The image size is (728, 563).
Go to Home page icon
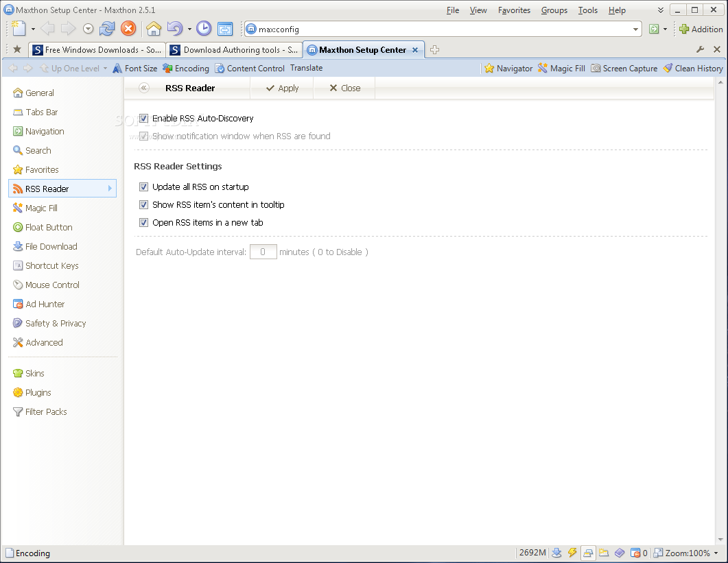[154, 29]
